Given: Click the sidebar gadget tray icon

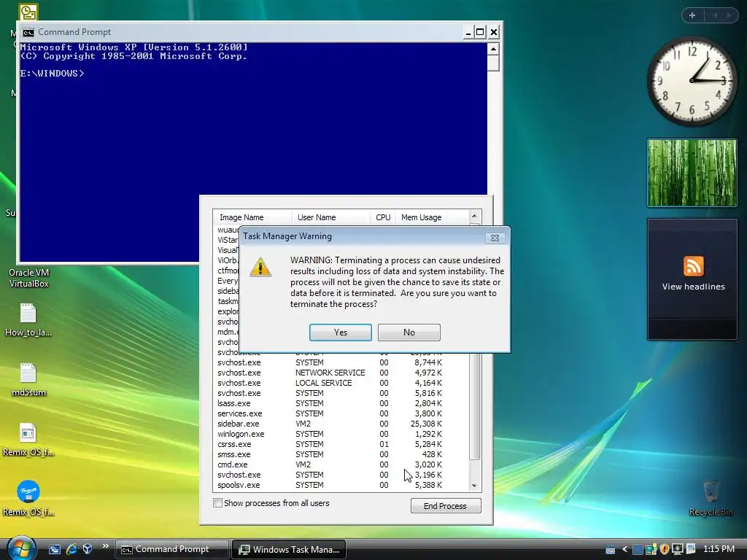Looking at the screenshot, I should pos(691,549).
